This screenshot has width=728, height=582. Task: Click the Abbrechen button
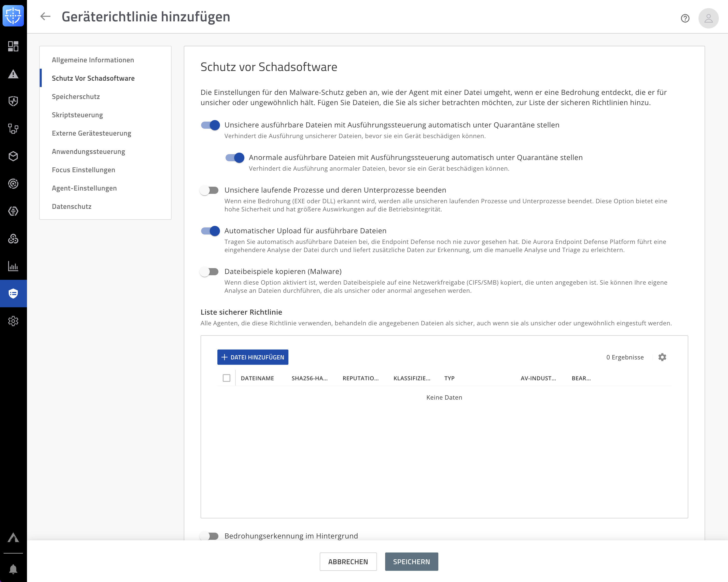tap(348, 561)
